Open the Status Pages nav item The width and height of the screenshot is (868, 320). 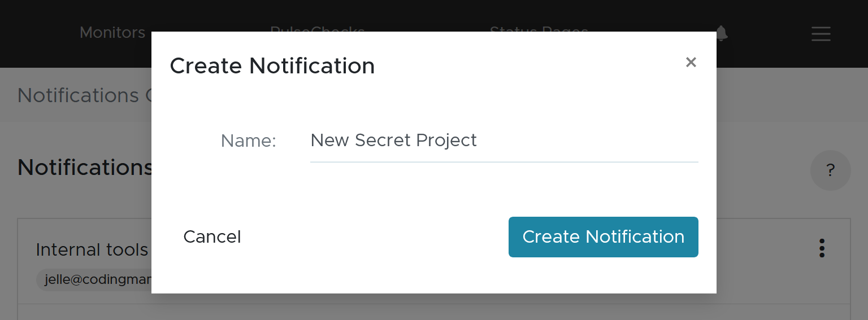tap(539, 28)
